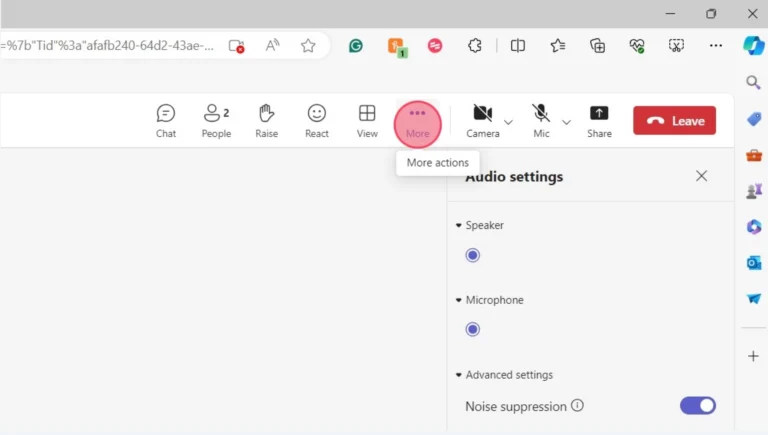The height and width of the screenshot is (435, 768).
Task: Select the Microphone device radio button
Action: click(x=473, y=329)
